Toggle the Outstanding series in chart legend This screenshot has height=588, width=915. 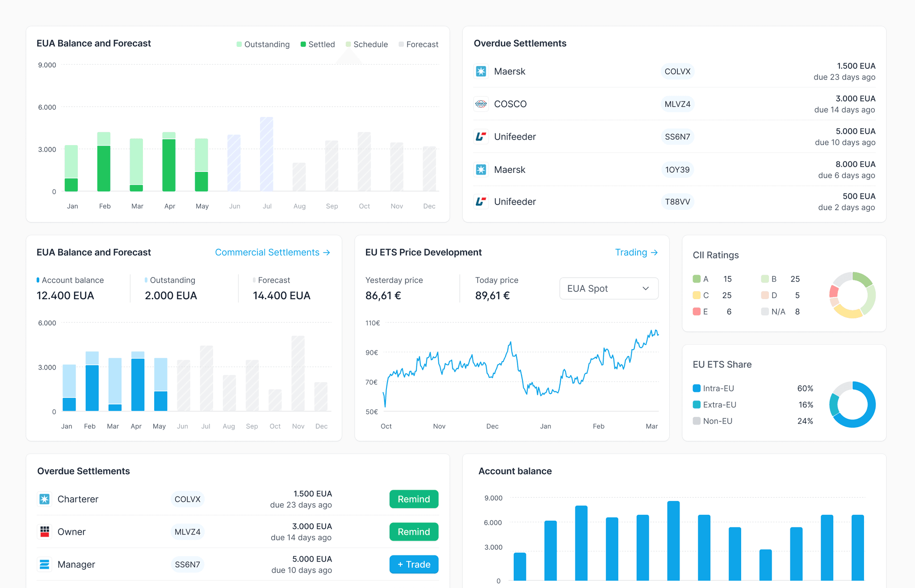coord(263,44)
